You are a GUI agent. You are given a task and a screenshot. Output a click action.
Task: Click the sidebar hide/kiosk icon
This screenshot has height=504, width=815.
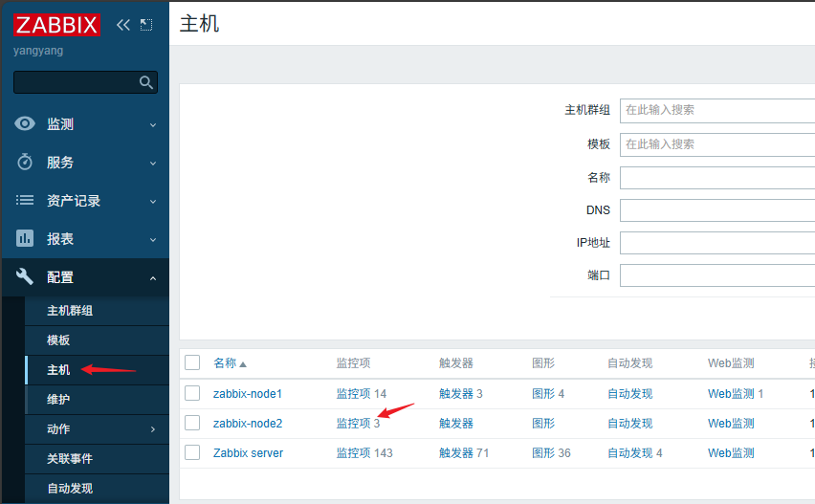(146, 25)
